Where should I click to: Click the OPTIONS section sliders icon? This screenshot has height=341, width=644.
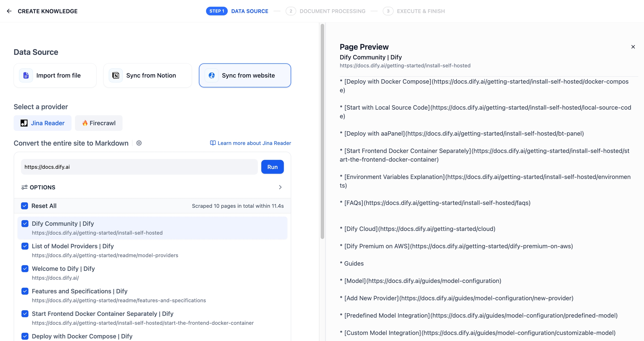point(24,187)
